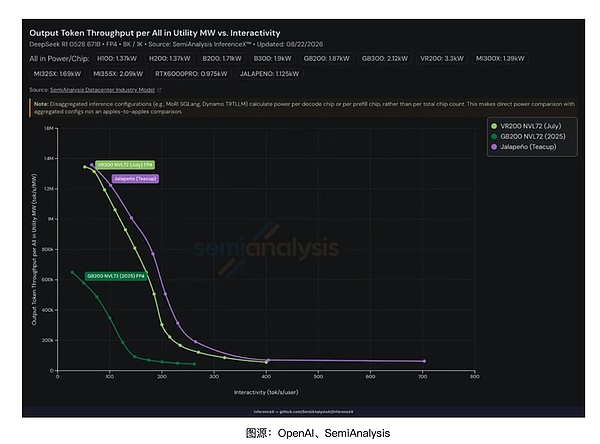Click the first GB200 data point near 650k
The image size is (600, 444).
tap(72, 272)
